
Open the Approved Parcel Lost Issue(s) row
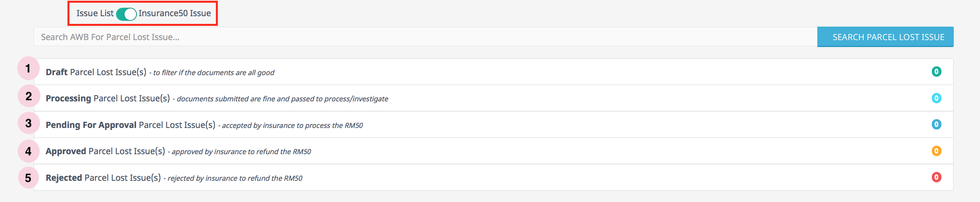click(105, 151)
